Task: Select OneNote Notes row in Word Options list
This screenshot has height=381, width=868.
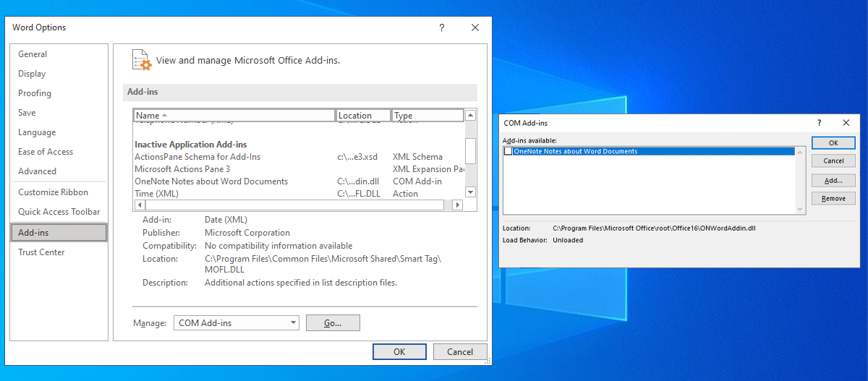Action: point(299,181)
